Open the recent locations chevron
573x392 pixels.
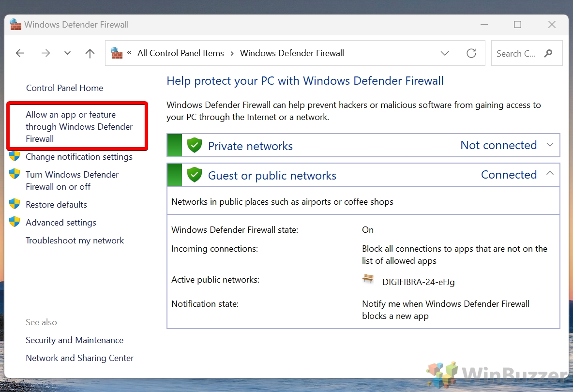coord(67,53)
